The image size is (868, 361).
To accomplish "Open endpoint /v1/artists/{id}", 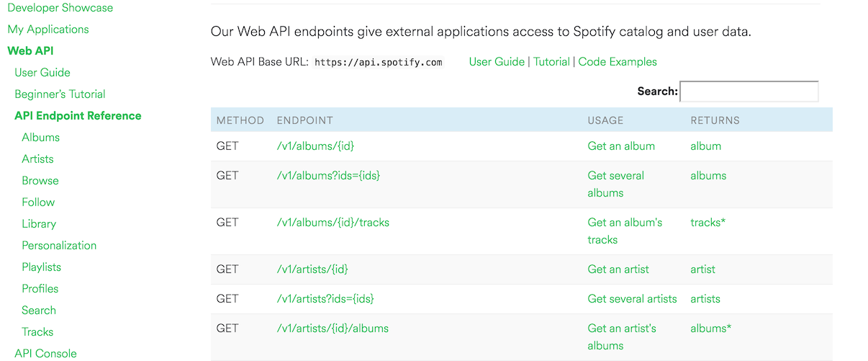I will pos(313,269).
